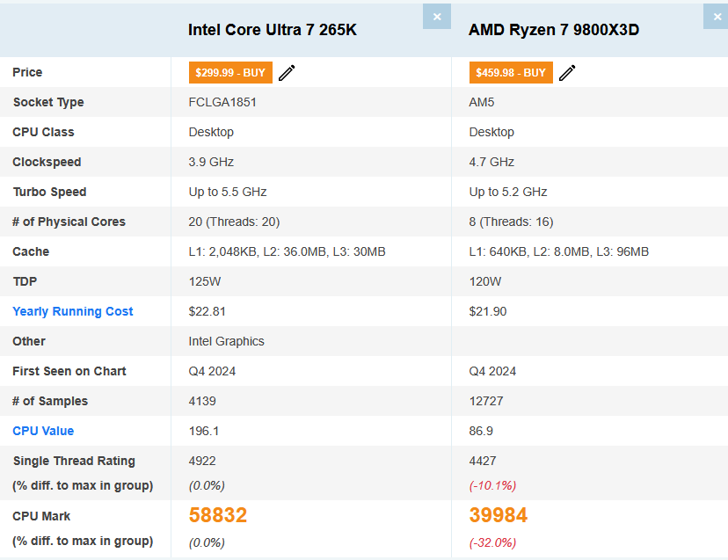Select the AMD Ryzen 7 9800X3D heading
The width and height of the screenshot is (728, 560).
(x=554, y=30)
